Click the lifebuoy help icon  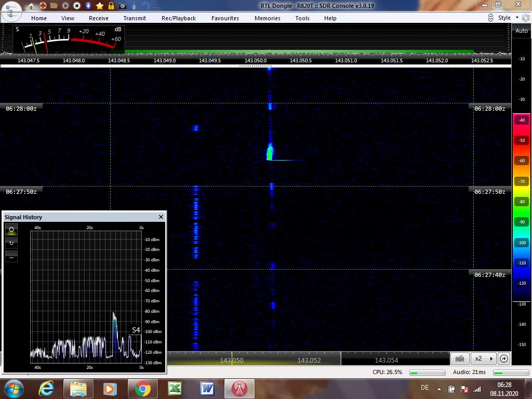[x=43, y=5]
